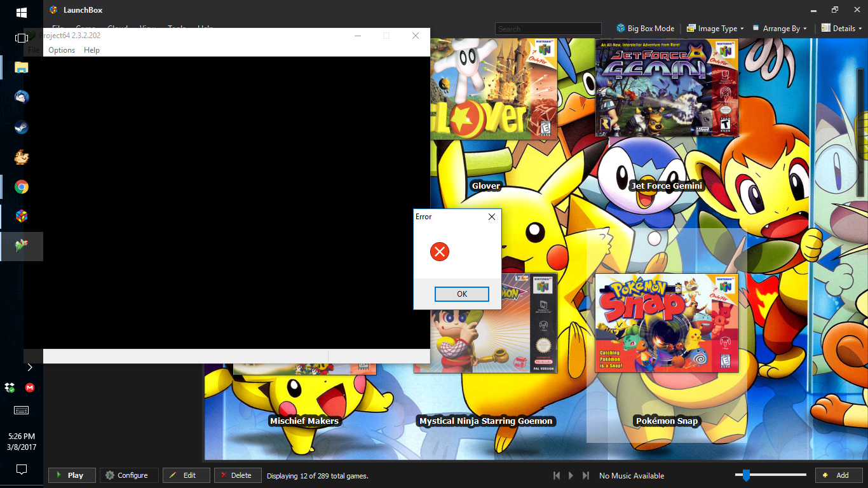Close the LaunchBox window
This screenshot has width=868, height=488.
[857, 10]
